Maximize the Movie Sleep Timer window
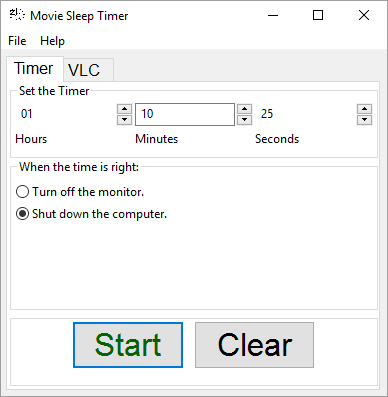Viewport: 388px width, 397px height. coord(318,15)
